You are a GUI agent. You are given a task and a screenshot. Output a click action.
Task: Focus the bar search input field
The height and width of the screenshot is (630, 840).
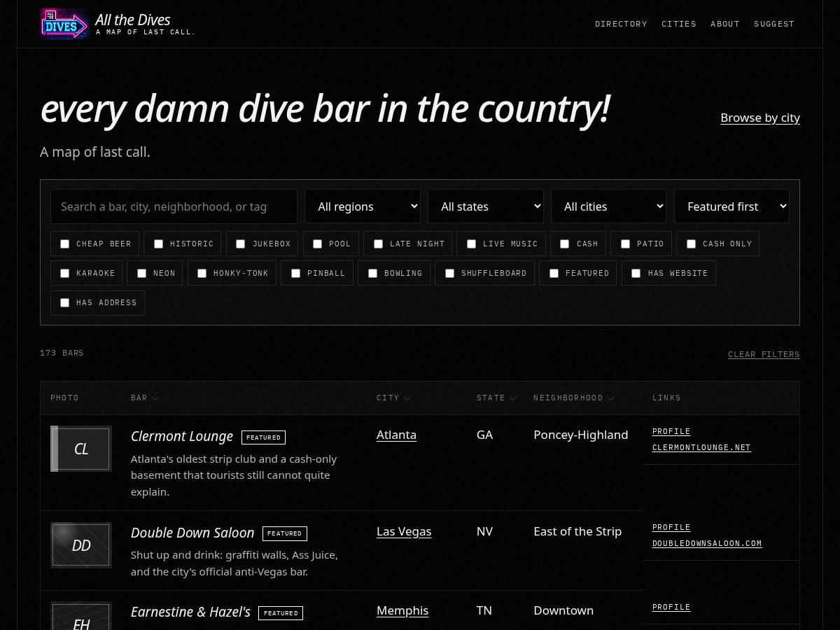[x=174, y=206]
